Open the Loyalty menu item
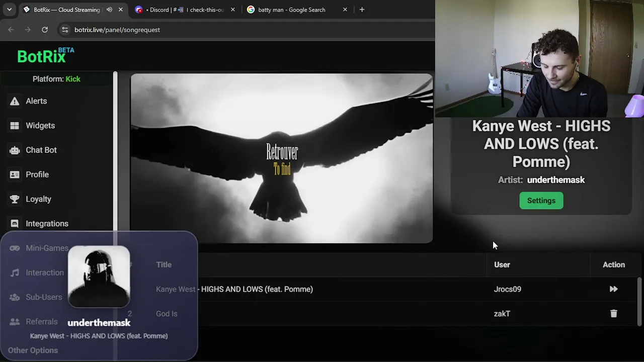The height and width of the screenshot is (362, 644). 38,199
